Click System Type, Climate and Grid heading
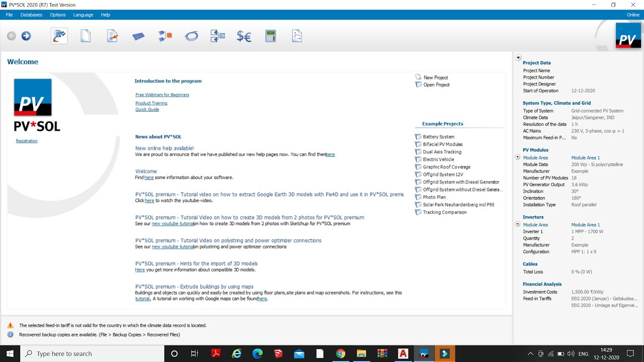644x362 pixels. (x=557, y=103)
